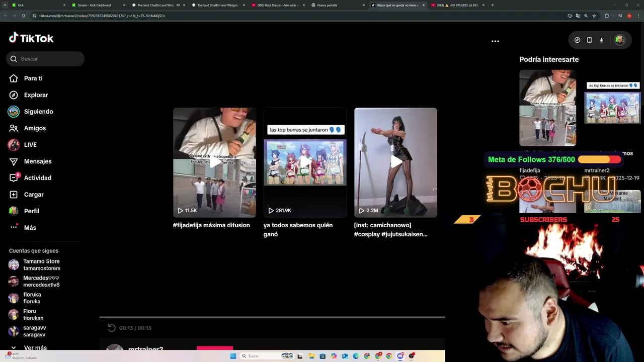The image size is (644, 362).
Task: Open saragavv followed account
Action: 34,331
